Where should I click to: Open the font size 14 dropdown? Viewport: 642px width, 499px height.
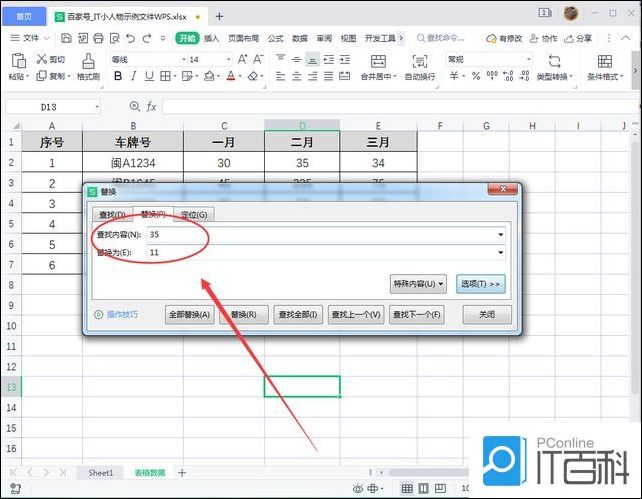tap(228, 60)
